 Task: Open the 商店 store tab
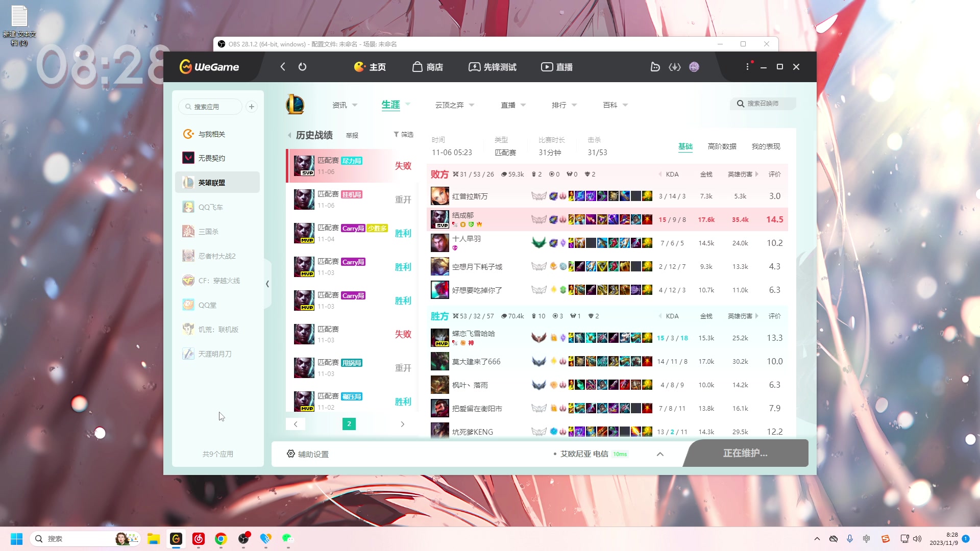(x=428, y=67)
